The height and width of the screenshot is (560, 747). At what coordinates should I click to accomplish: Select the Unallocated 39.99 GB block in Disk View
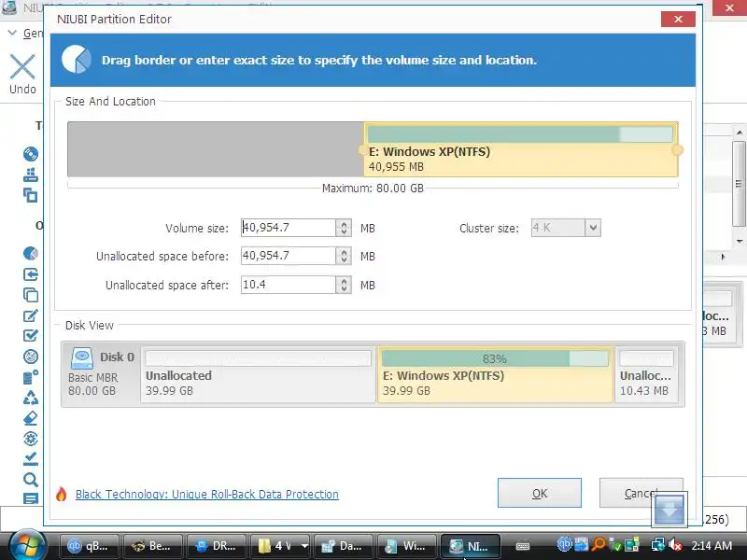coord(259,374)
